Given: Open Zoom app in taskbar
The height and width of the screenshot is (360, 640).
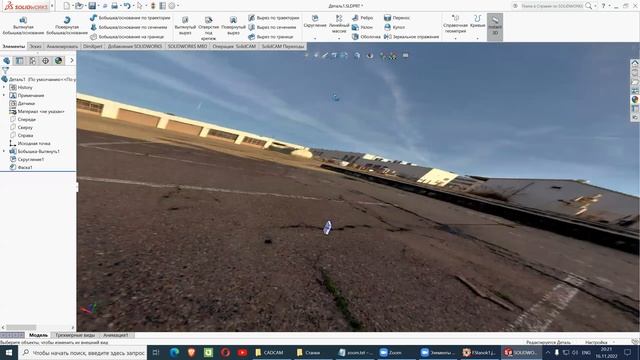Looking at the screenshot, I should [391, 353].
